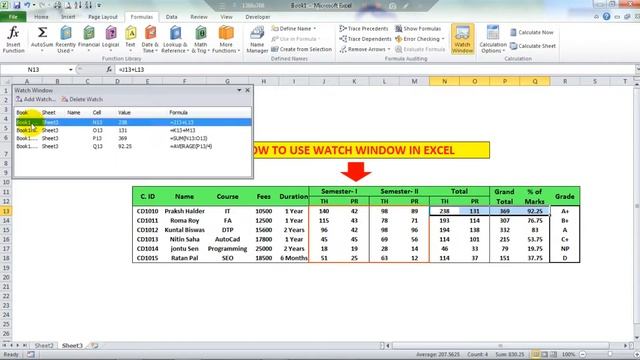Switch to the Review tab
This screenshot has height=360, width=640.
[199, 17]
